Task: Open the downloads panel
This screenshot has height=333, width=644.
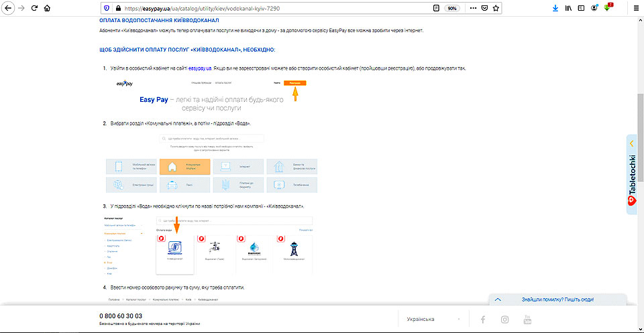Action: pyautogui.click(x=555, y=8)
